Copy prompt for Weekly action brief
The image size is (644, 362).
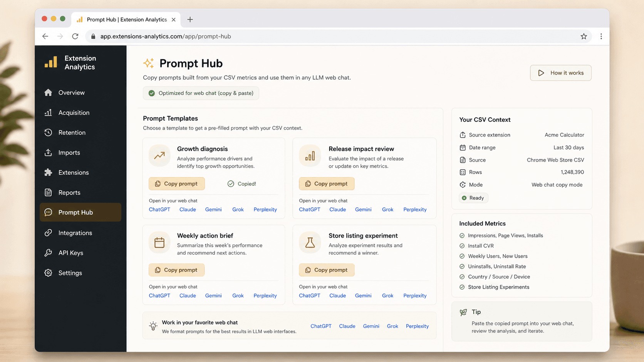click(x=177, y=270)
